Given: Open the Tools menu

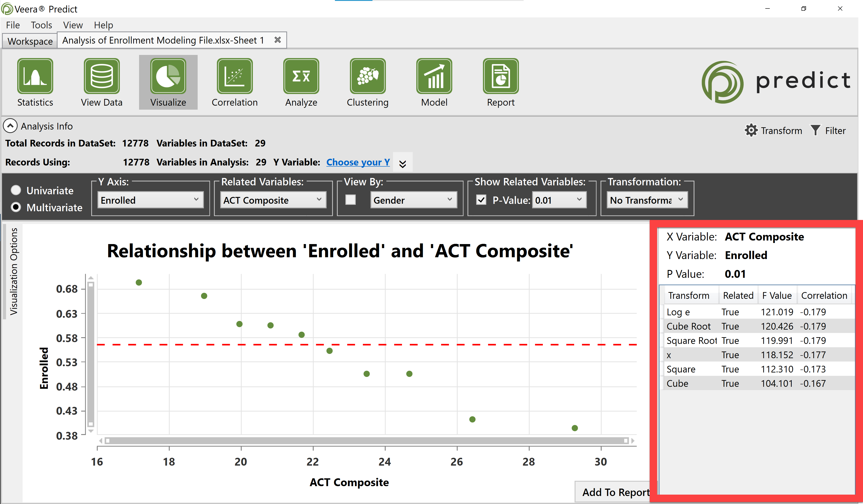Looking at the screenshot, I should coord(41,25).
